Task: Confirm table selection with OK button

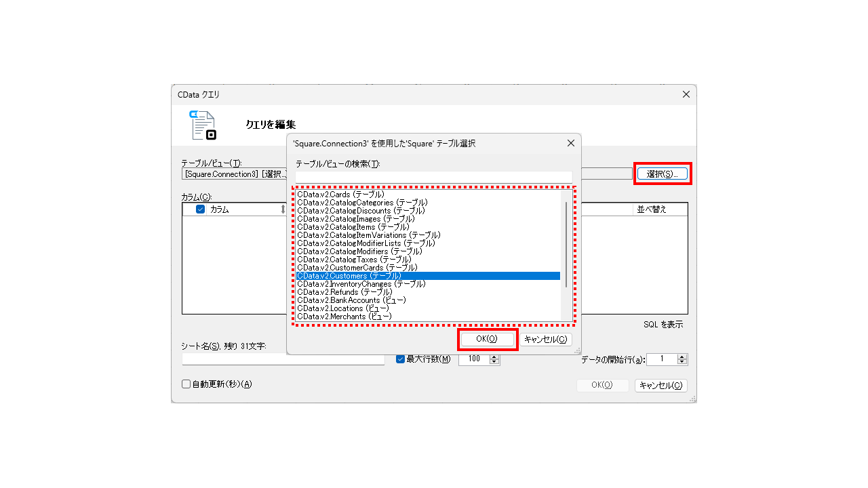Action: pos(487,339)
